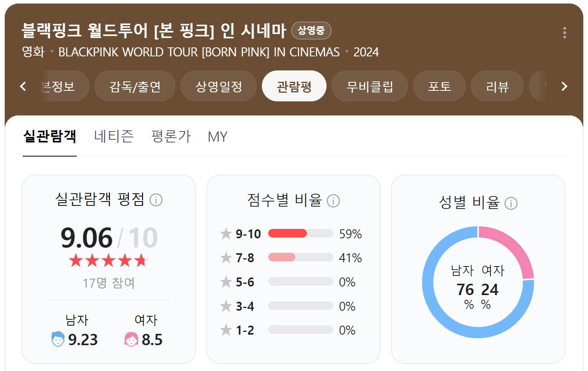Viewport: 588px width, 371px height.
Task: Open the info tooltip next to 성별 비율
Action: (511, 204)
